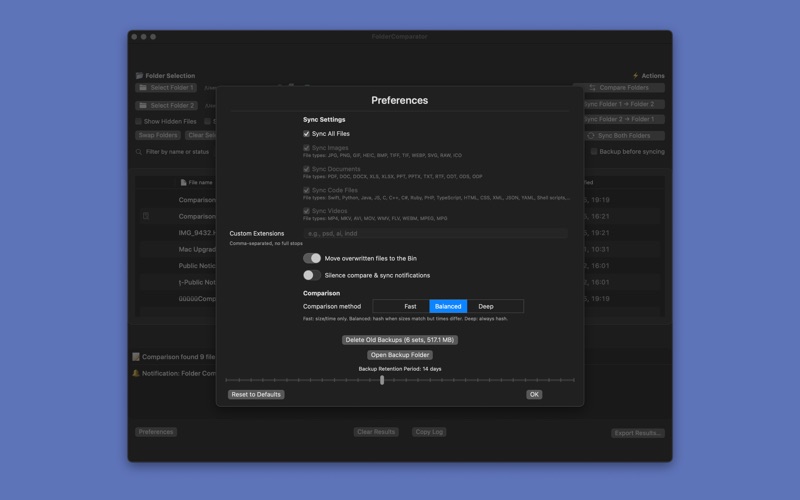The image size is (800, 500).
Task: Click the 16:21 modified time cell
Action: (597, 216)
